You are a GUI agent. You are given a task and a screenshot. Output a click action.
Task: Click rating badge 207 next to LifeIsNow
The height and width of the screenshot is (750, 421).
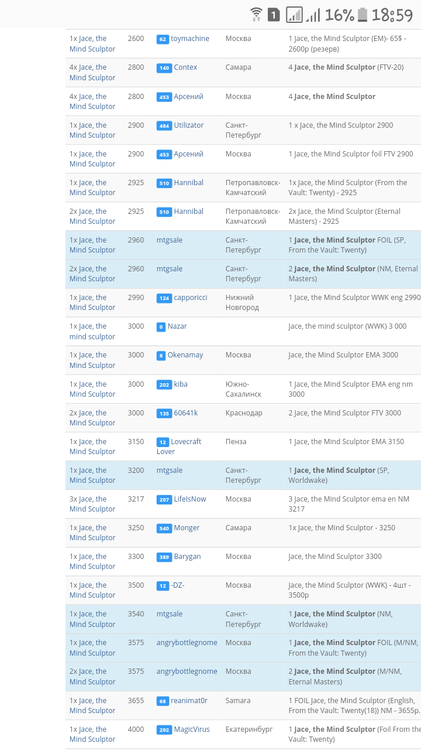(x=164, y=499)
